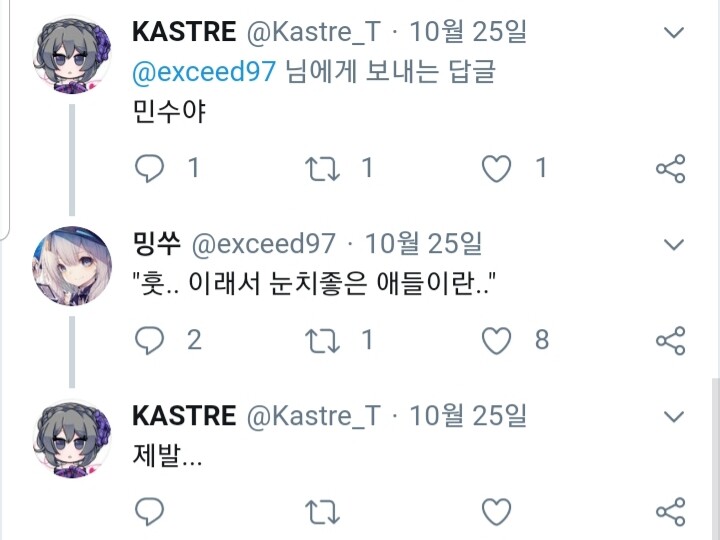The height and width of the screenshot is (540, 720).
Task: Share the "민수야" tweet
Action: (x=670, y=168)
